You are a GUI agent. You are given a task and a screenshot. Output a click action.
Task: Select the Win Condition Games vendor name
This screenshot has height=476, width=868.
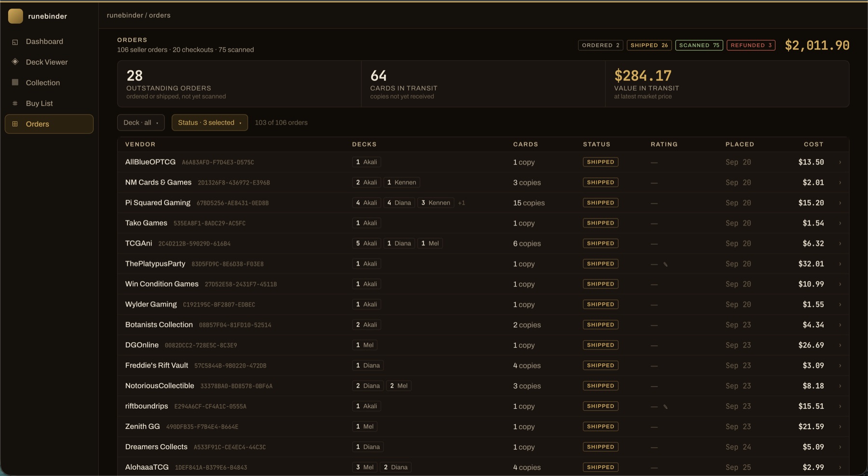click(162, 284)
